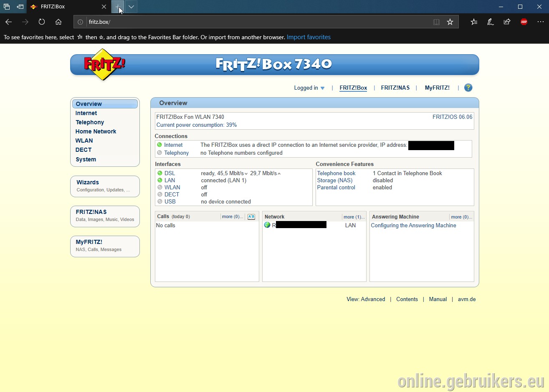Open Storage (NAS) link
Image resolution: width=549 pixels, height=392 pixels.
pos(335,180)
